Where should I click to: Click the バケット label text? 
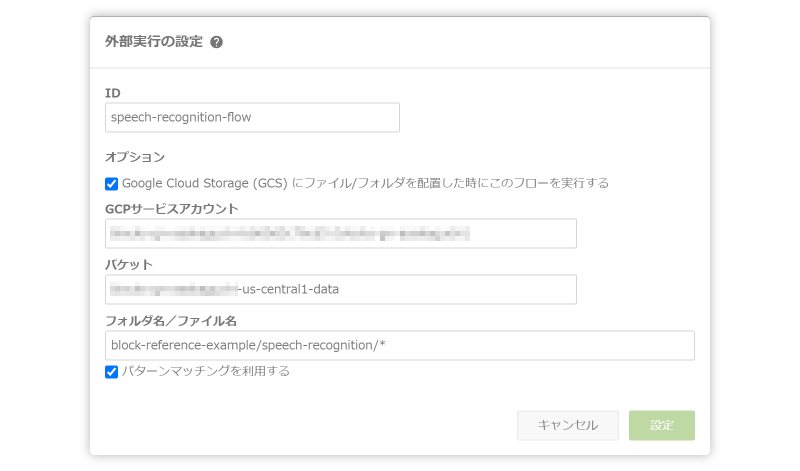pyautogui.click(x=129, y=265)
